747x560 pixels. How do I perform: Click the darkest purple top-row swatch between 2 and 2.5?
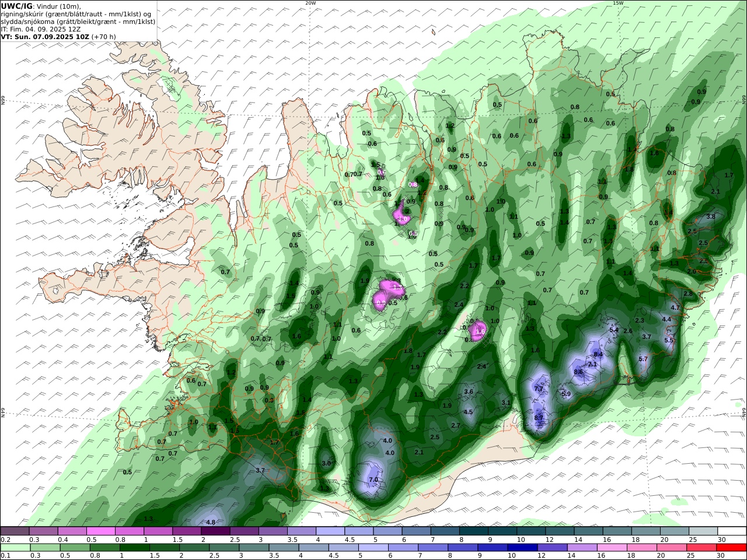[x=215, y=531]
